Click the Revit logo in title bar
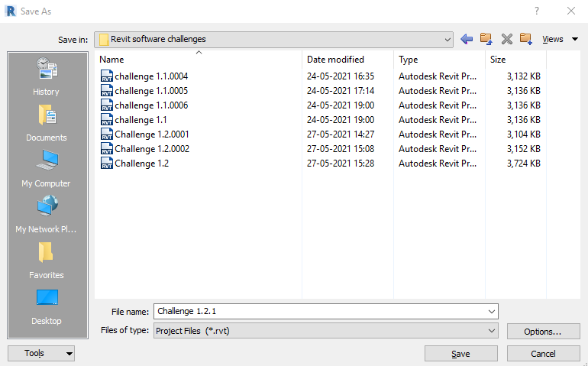This screenshot has height=366, width=588. point(11,11)
